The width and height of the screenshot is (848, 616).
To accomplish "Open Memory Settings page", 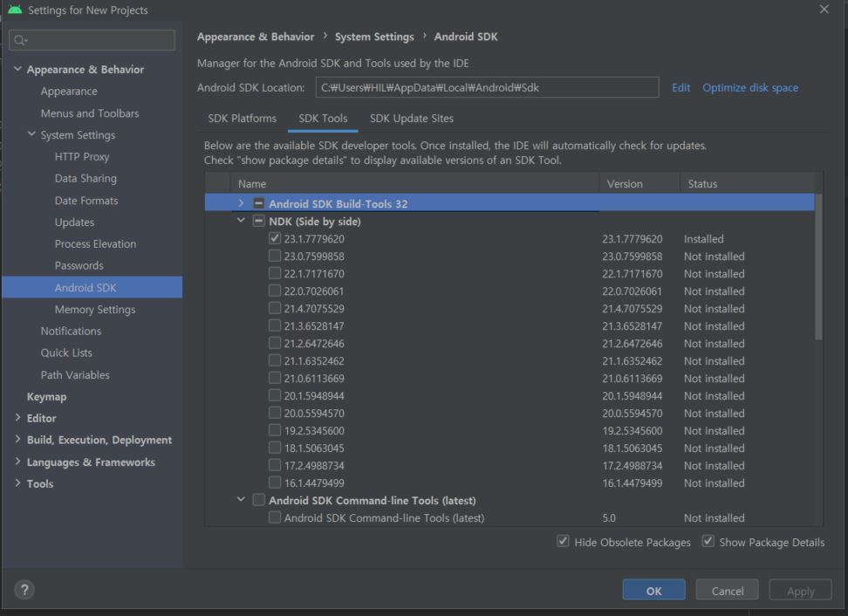I will 94,310.
